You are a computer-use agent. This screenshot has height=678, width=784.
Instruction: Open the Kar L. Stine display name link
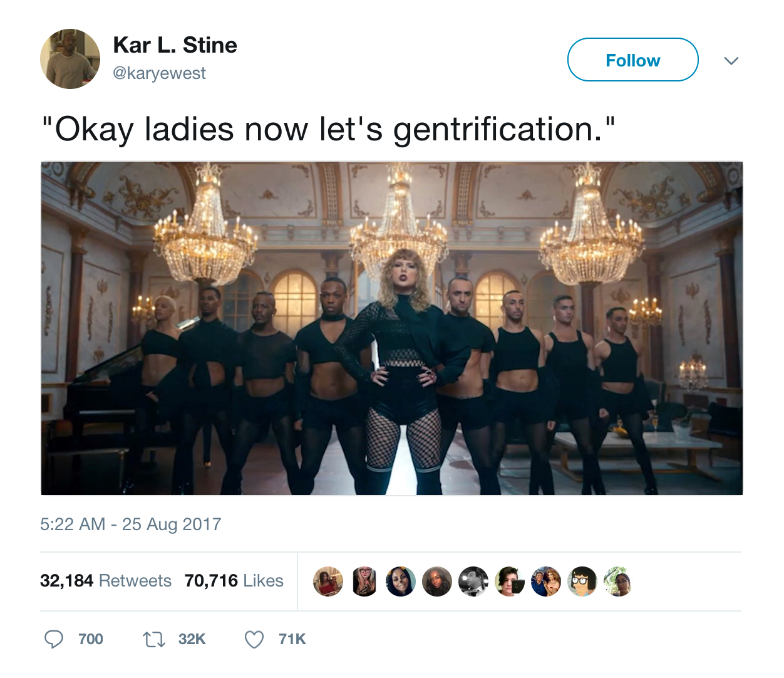(175, 45)
